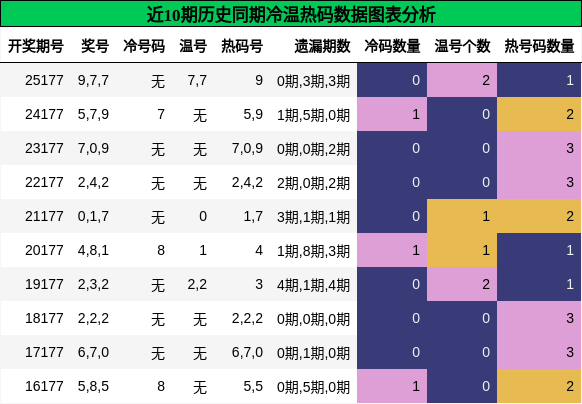Screen dimensions: 582x404
Task: Click pink hot count cell in row 17177
Action: click(x=539, y=352)
